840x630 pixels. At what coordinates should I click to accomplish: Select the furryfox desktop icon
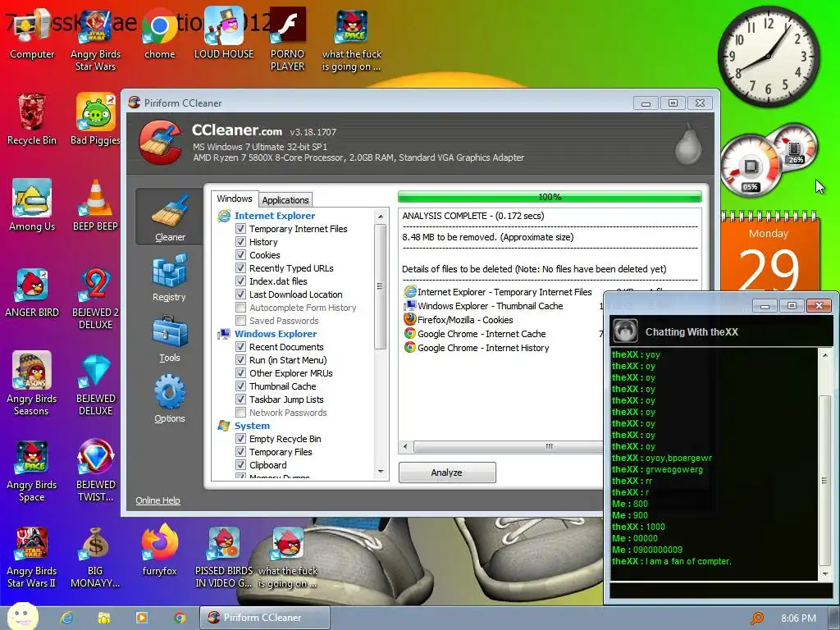coord(160,550)
